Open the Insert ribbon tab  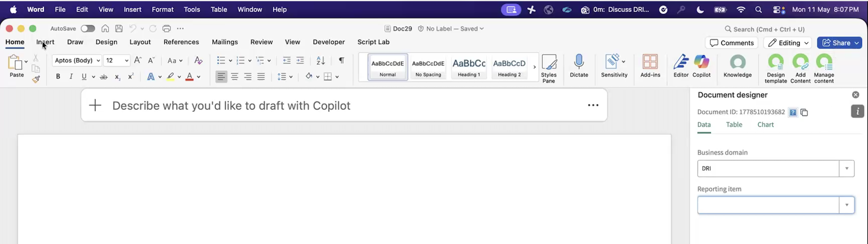45,42
